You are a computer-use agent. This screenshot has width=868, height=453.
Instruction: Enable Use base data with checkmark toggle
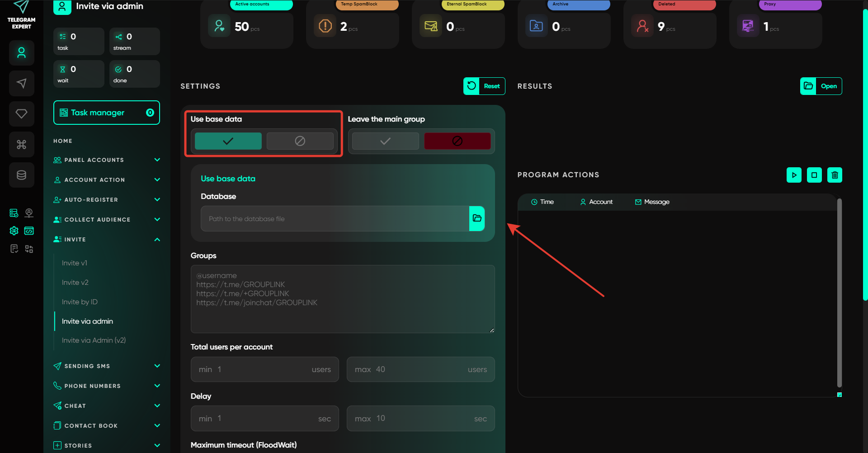click(228, 141)
